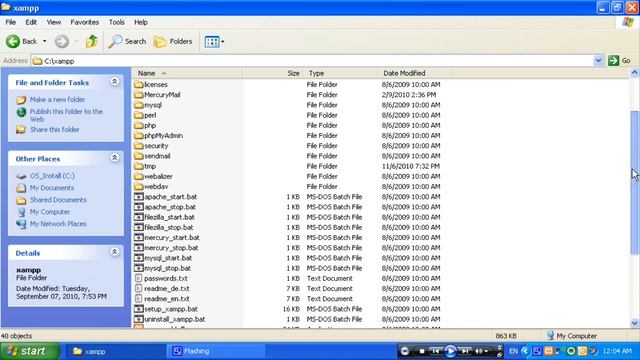The image size is (640, 360).
Task: Click Publish this folder to the Web
Action: pyautogui.click(x=66, y=116)
